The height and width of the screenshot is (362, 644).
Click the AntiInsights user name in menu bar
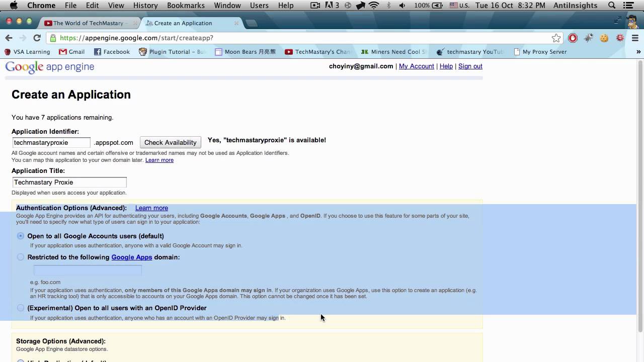pyautogui.click(x=575, y=6)
